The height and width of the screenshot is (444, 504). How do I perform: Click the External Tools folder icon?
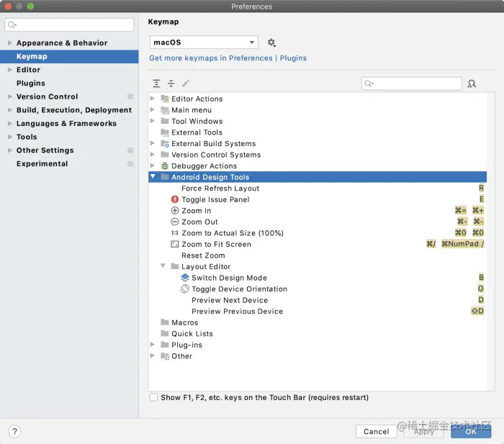pos(165,132)
